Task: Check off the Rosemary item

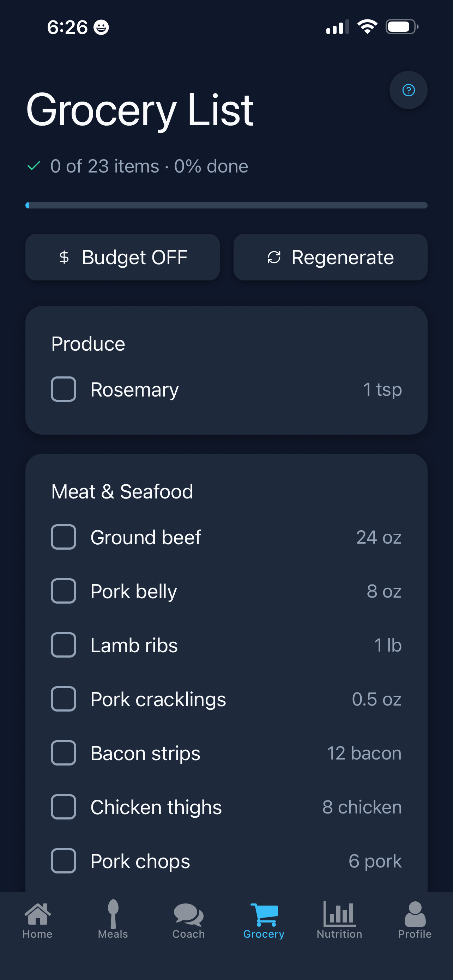Action: coord(64,389)
